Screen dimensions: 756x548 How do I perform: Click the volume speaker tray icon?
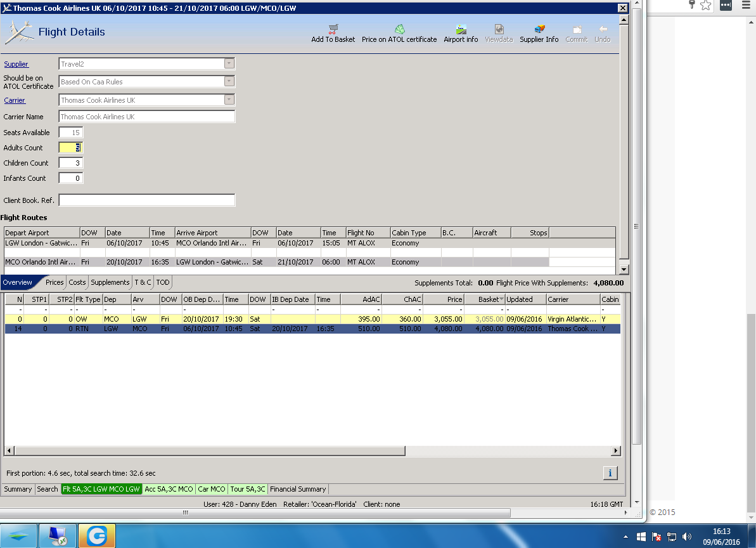pos(688,537)
